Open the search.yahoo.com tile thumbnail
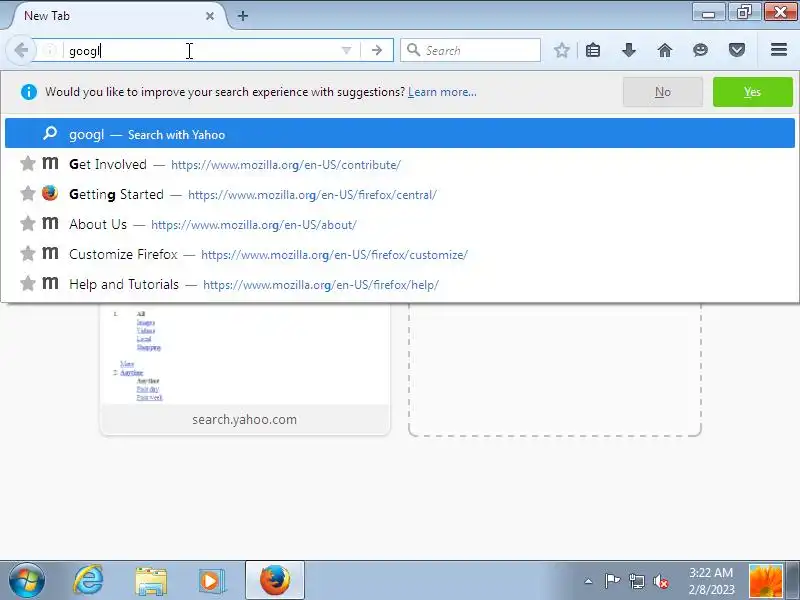This screenshot has height=600, width=800. tap(245, 354)
